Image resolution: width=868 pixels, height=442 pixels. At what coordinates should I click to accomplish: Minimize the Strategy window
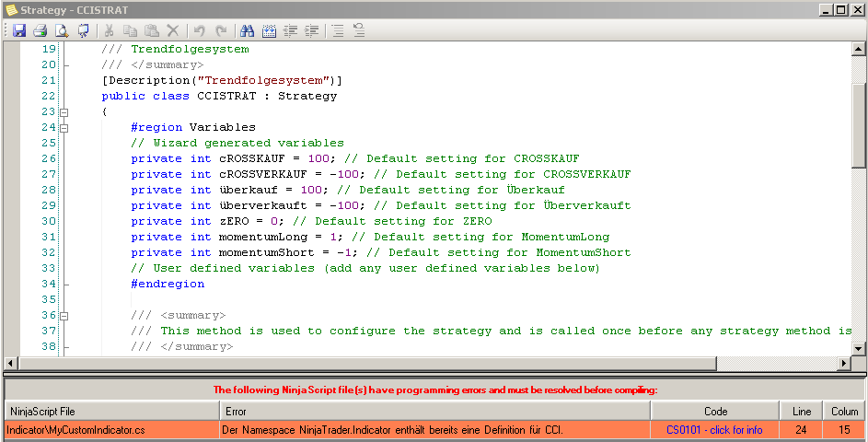826,9
